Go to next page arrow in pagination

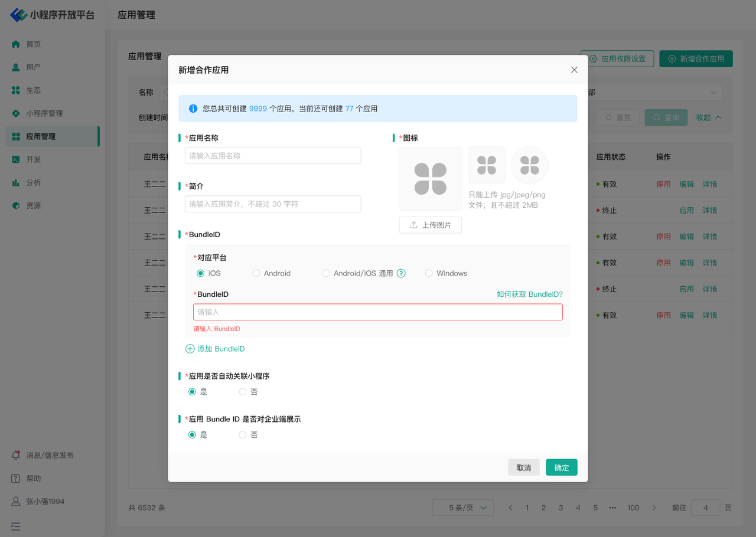tap(654, 507)
